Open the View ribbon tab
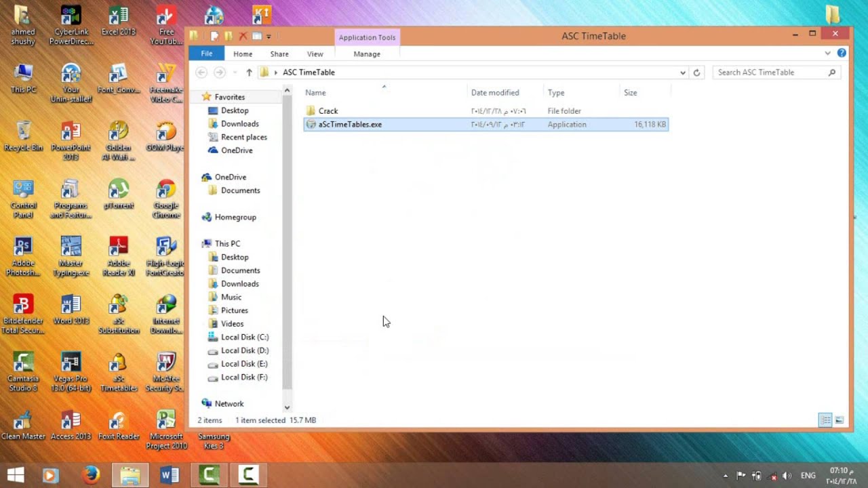This screenshot has width=868, height=488. (315, 54)
